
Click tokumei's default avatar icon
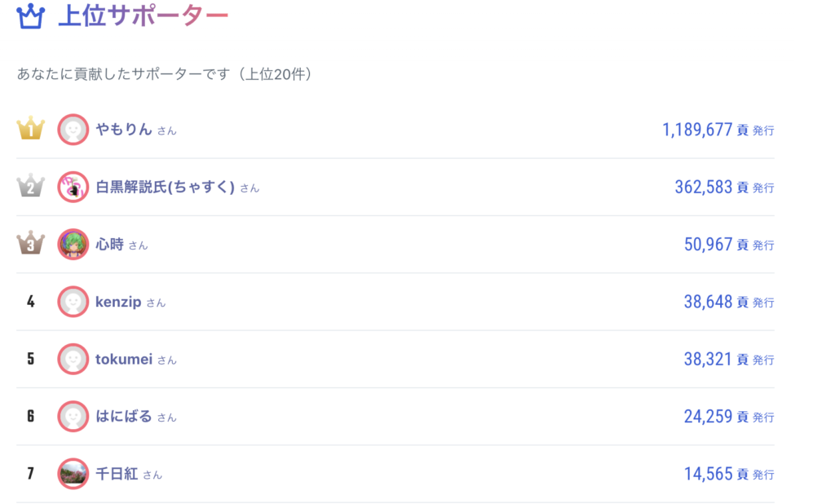click(x=73, y=359)
